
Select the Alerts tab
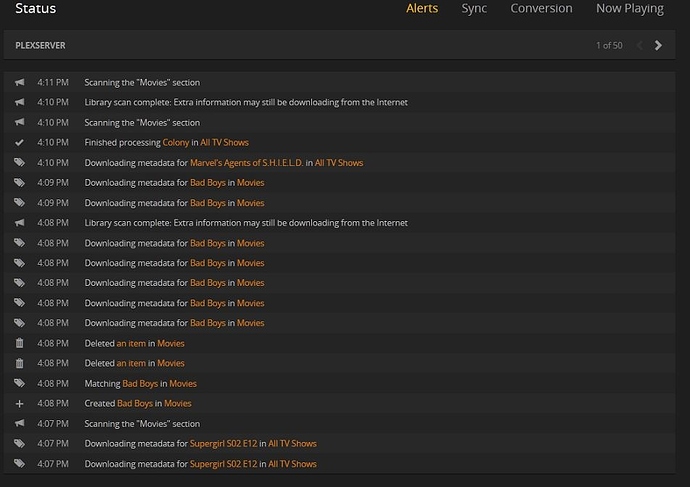(422, 9)
